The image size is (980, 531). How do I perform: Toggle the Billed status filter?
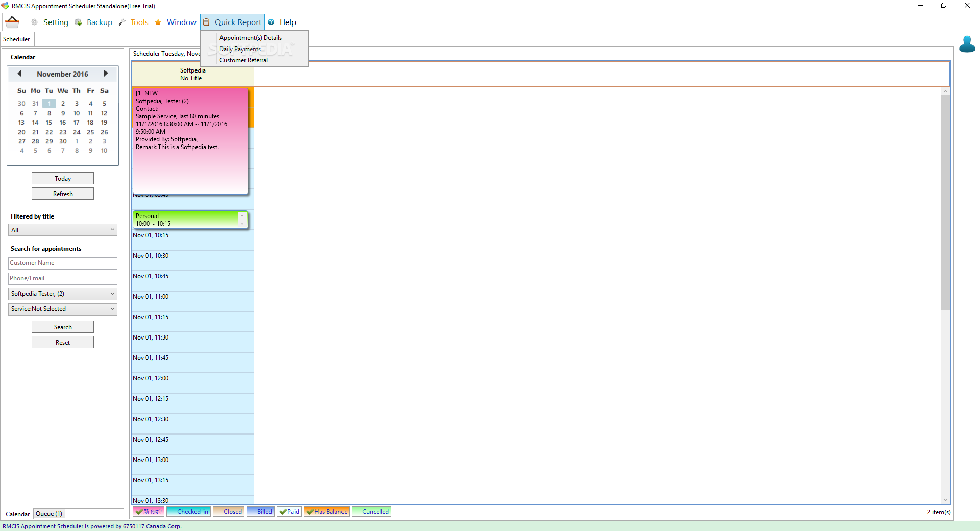coord(261,512)
